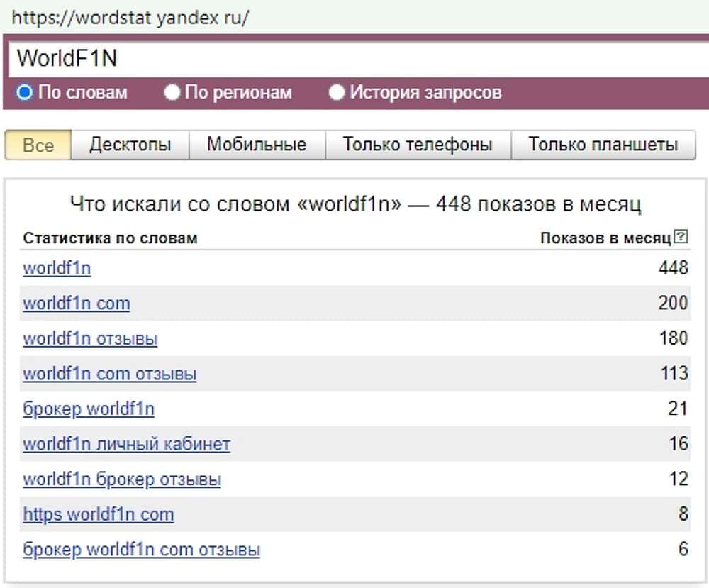
Task: Select the По словам radio button
Action: click(x=24, y=92)
